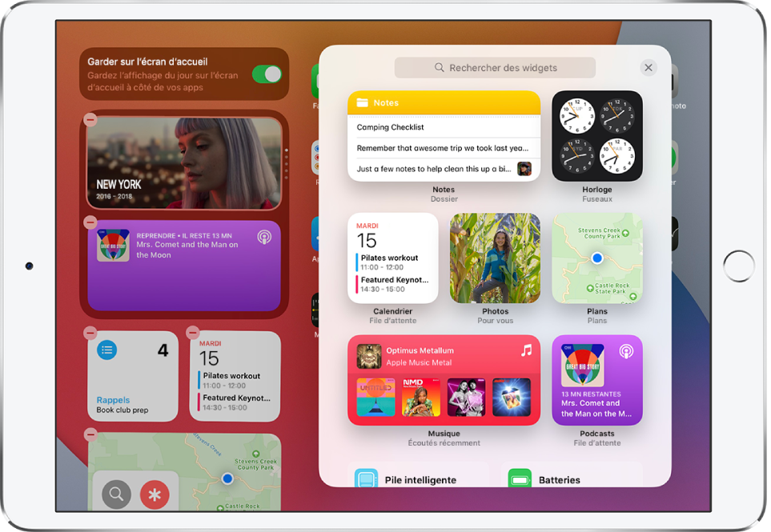The width and height of the screenshot is (771, 532).
Task: Toggle the Garder sur l'écran d'accueil switch
Action: [x=267, y=74]
